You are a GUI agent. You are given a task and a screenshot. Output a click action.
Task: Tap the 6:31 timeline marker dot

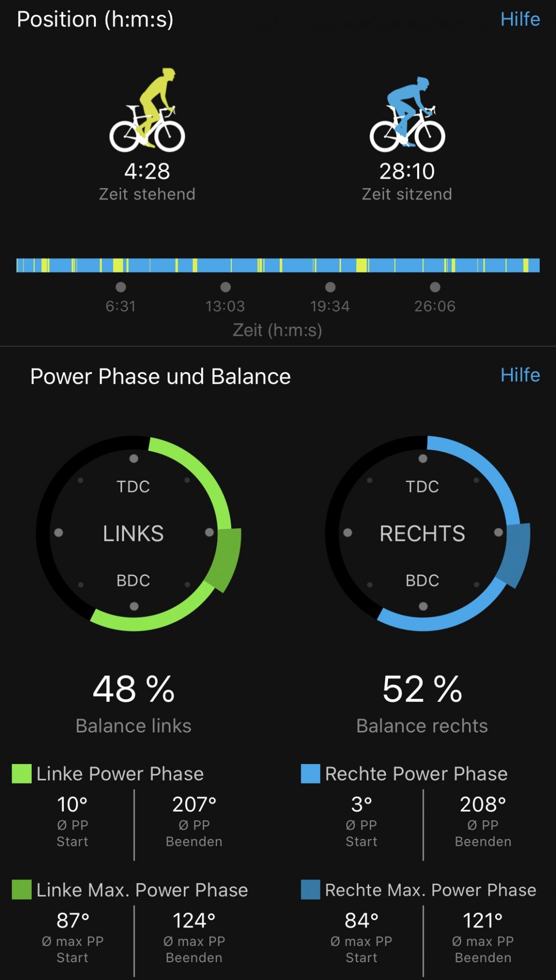120,287
